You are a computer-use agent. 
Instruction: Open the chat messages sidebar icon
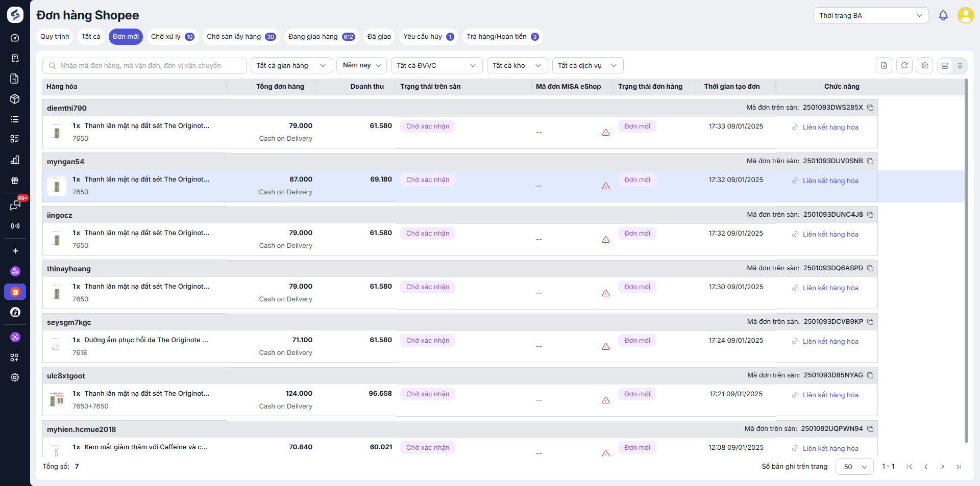tap(15, 206)
